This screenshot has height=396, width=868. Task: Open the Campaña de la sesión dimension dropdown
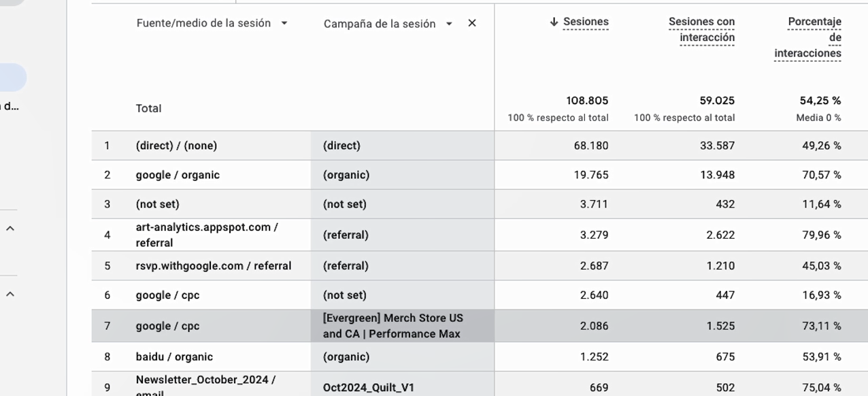click(x=449, y=24)
